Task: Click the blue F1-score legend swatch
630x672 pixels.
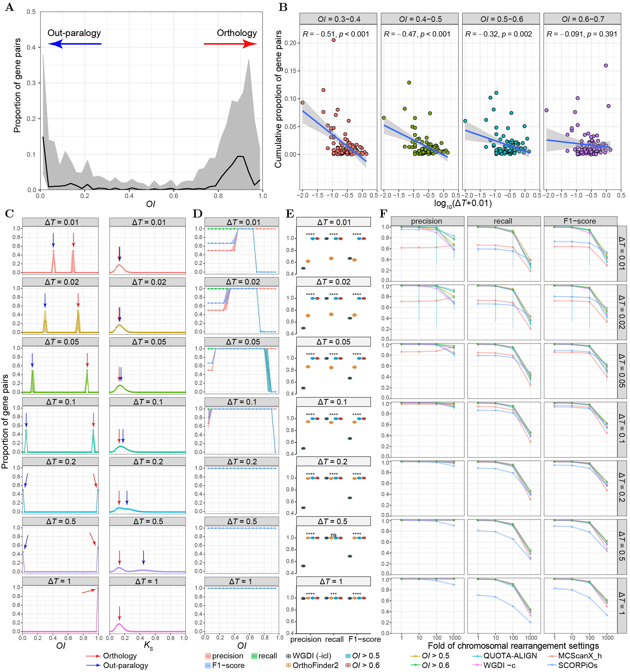Action: pyautogui.click(x=208, y=665)
